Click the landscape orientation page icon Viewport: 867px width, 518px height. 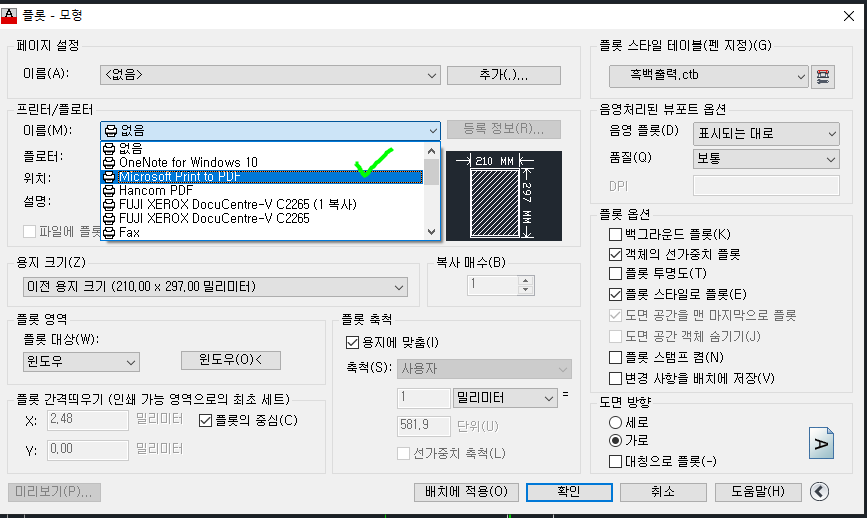point(821,443)
